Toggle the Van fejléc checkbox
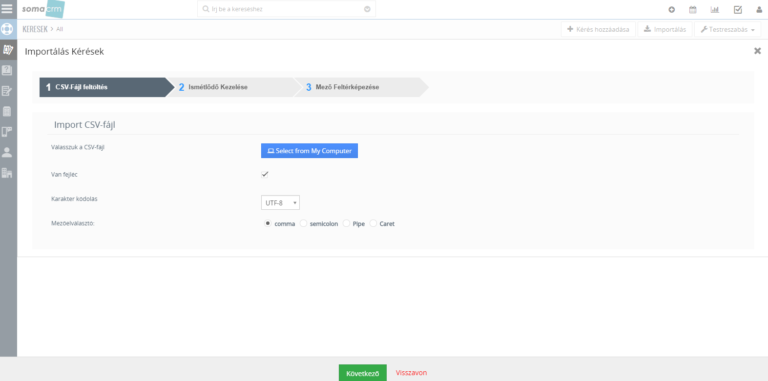 [264, 174]
